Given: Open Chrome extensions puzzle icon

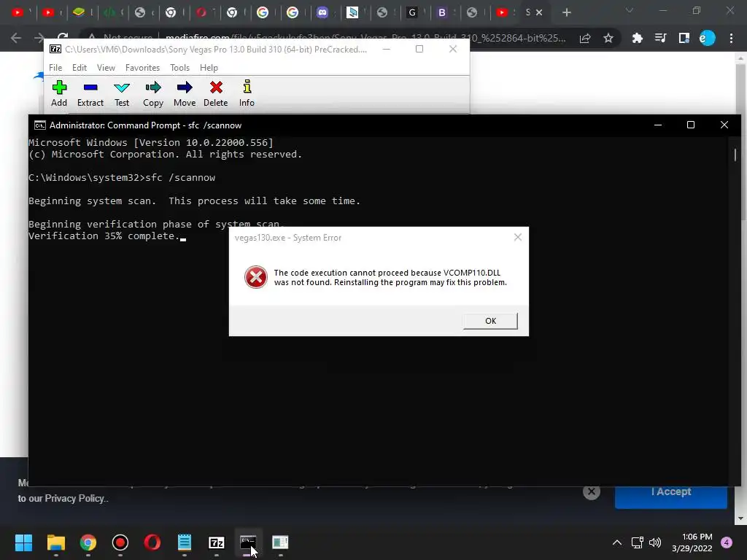Looking at the screenshot, I should (637, 38).
